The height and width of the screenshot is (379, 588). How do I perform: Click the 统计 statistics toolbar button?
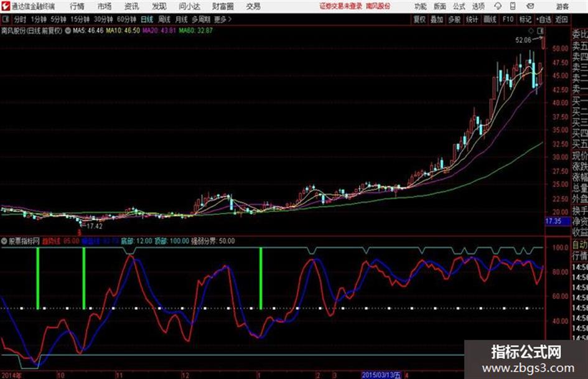click(472, 19)
